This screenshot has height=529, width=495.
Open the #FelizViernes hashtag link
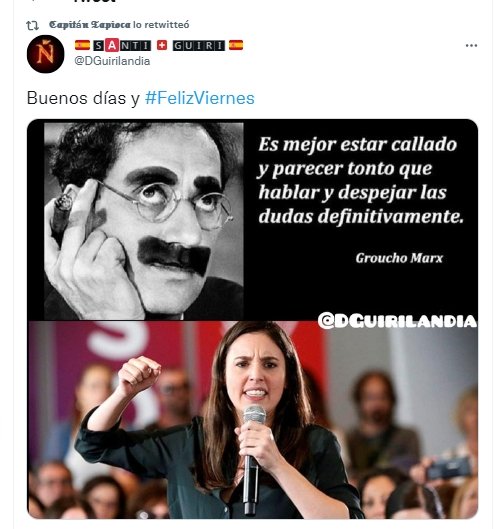[x=199, y=99]
